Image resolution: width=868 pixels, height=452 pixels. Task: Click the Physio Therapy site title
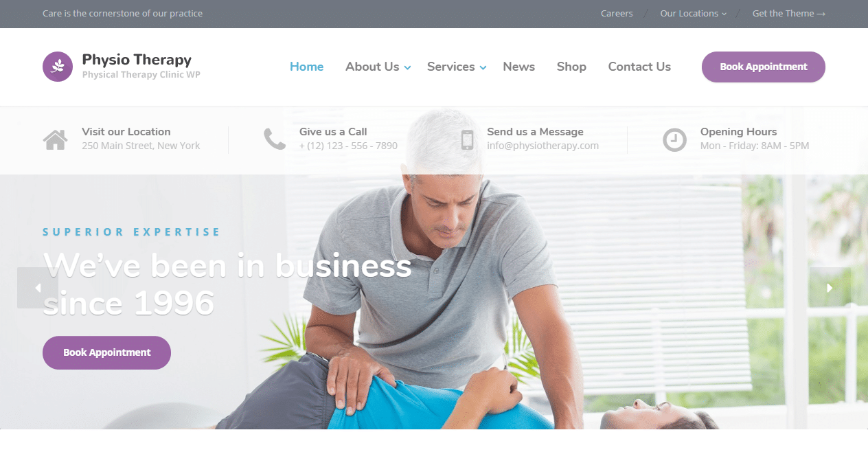click(x=137, y=60)
